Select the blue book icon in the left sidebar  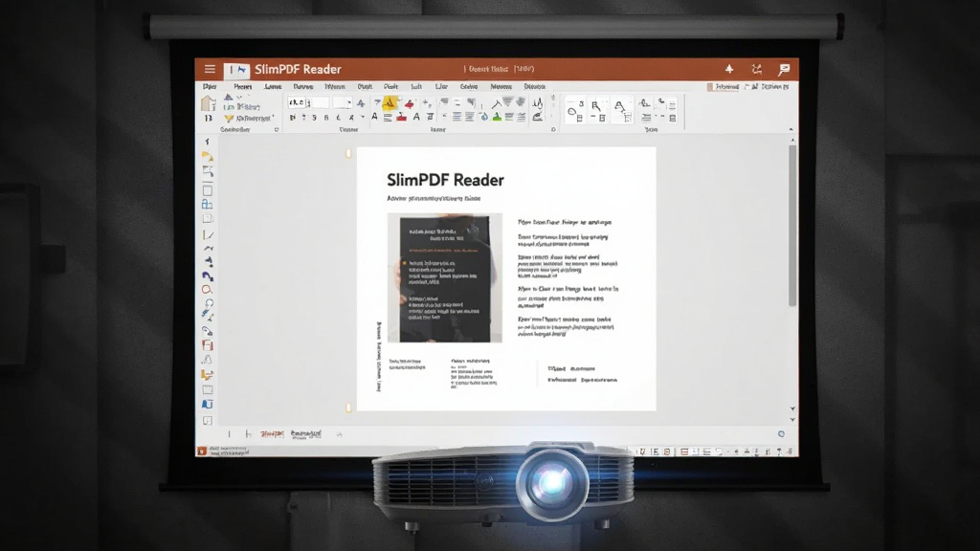click(208, 405)
